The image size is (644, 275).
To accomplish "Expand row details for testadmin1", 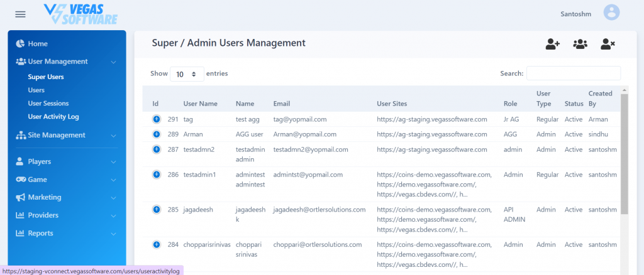I will (156, 175).
